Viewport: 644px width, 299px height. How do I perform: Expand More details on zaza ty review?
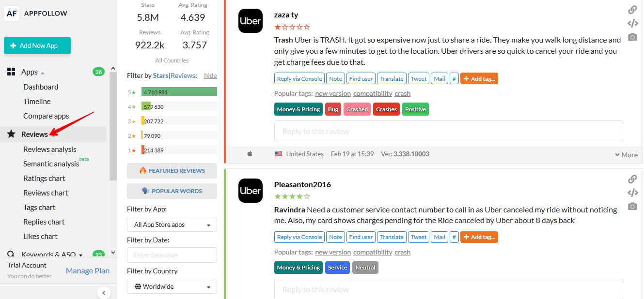click(626, 155)
